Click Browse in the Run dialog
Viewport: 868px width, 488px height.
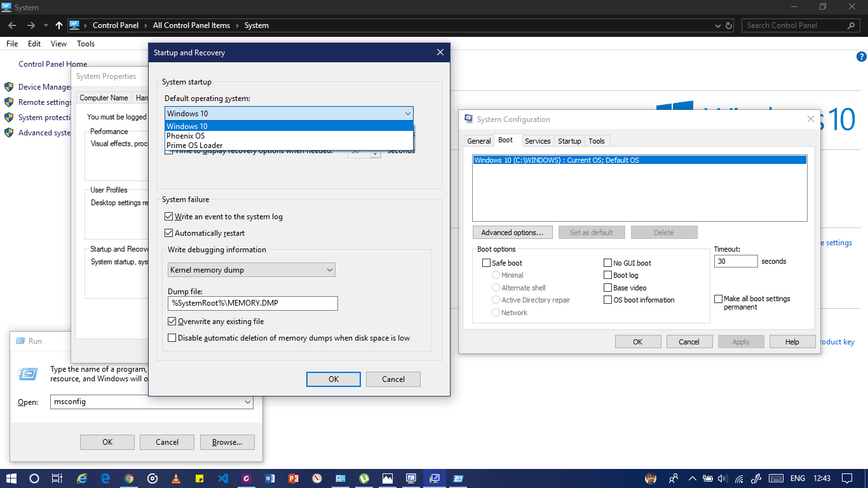click(227, 442)
